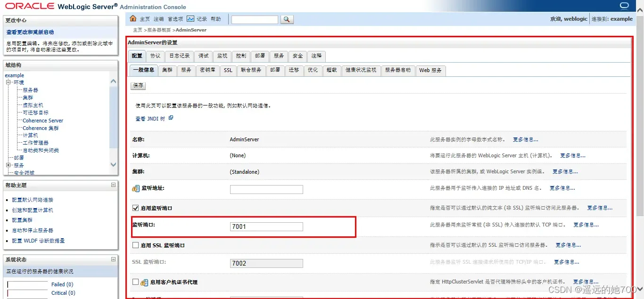644x299 pixels.
Task: Select 启动类和关闭类 in the tree
Action: pyautogui.click(x=41, y=150)
